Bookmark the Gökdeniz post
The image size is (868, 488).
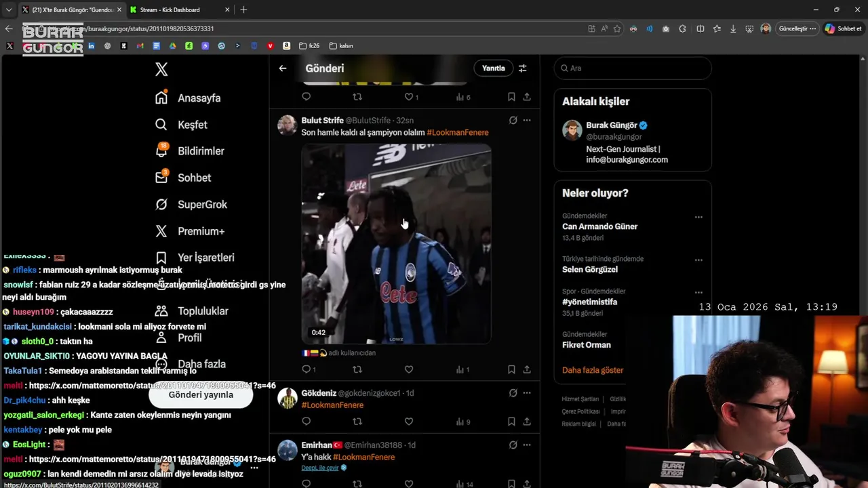pos(511,422)
